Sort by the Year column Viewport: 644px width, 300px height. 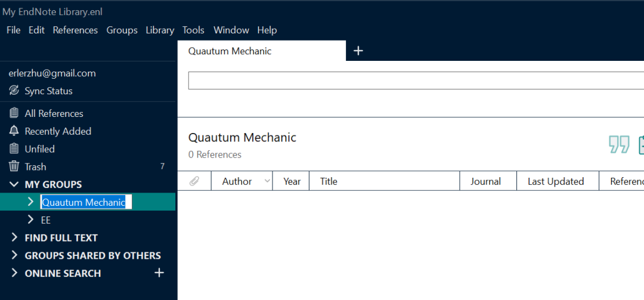coord(292,181)
